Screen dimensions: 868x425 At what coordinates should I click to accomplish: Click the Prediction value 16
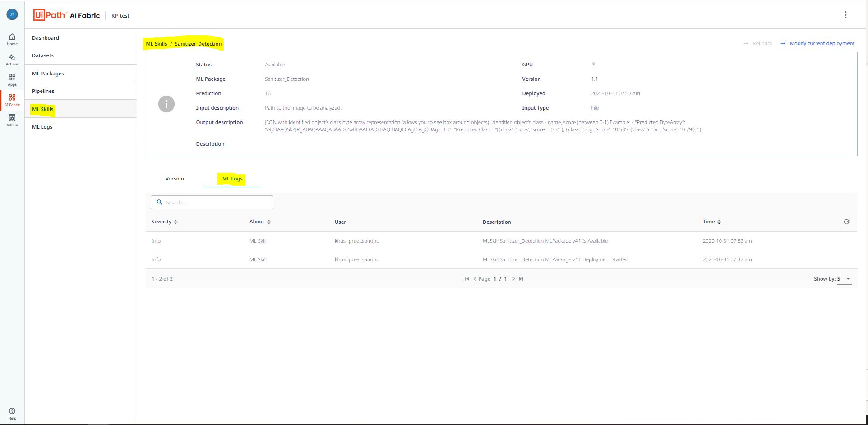click(x=268, y=93)
